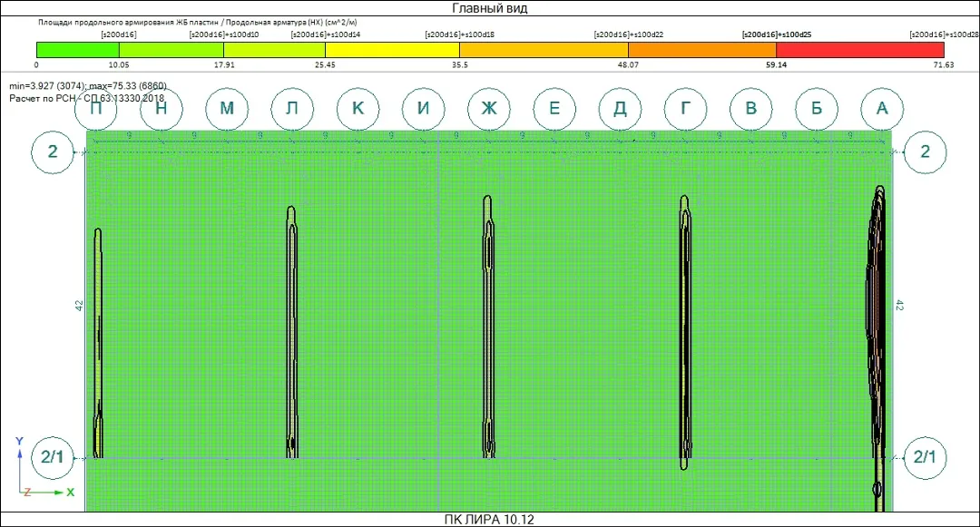Click legend scale value 48.07
The width and height of the screenshot is (980, 527).
(x=628, y=65)
